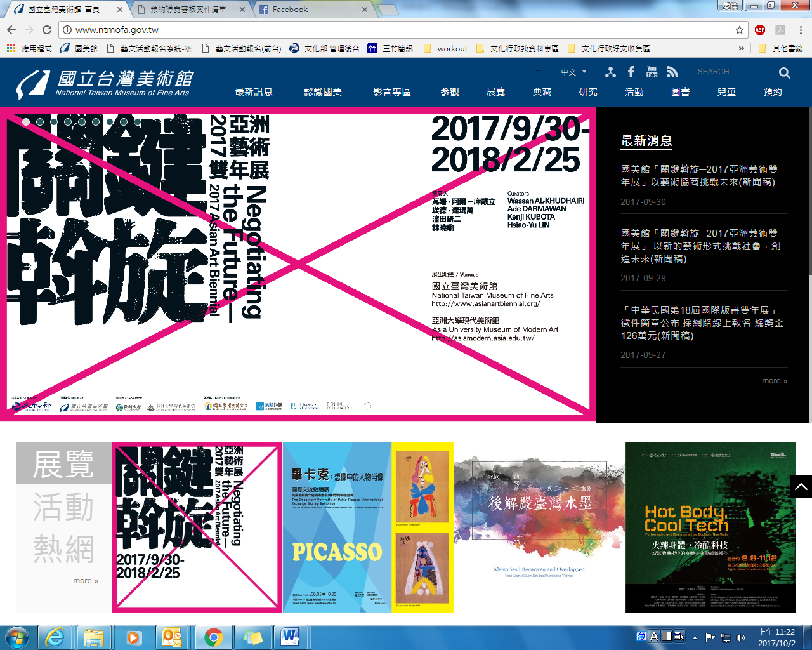Image resolution: width=812 pixels, height=650 pixels.
Task: Click the SEARCH input field
Action: tap(735, 72)
